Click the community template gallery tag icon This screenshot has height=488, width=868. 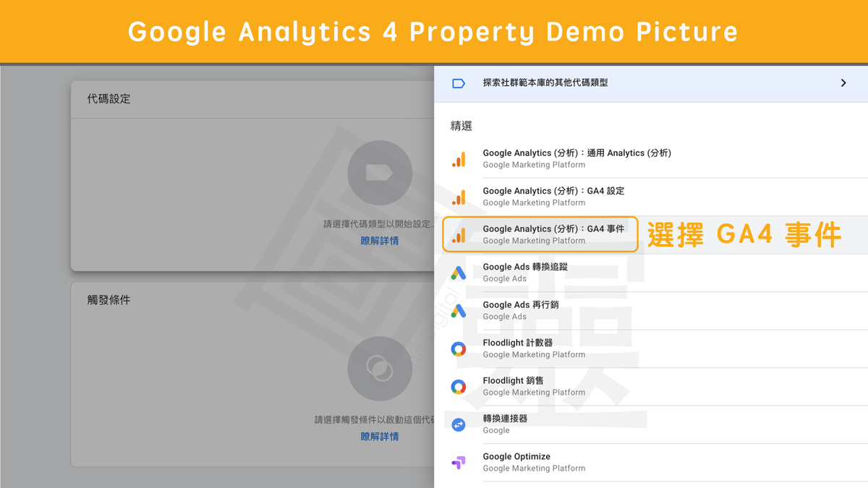[459, 83]
